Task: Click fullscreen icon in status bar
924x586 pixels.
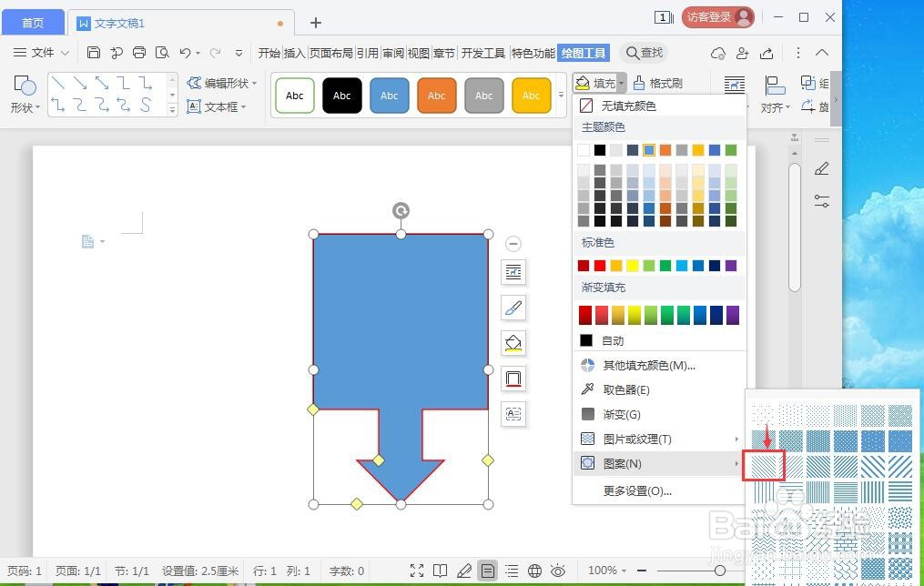Action: tap(417, 571)
